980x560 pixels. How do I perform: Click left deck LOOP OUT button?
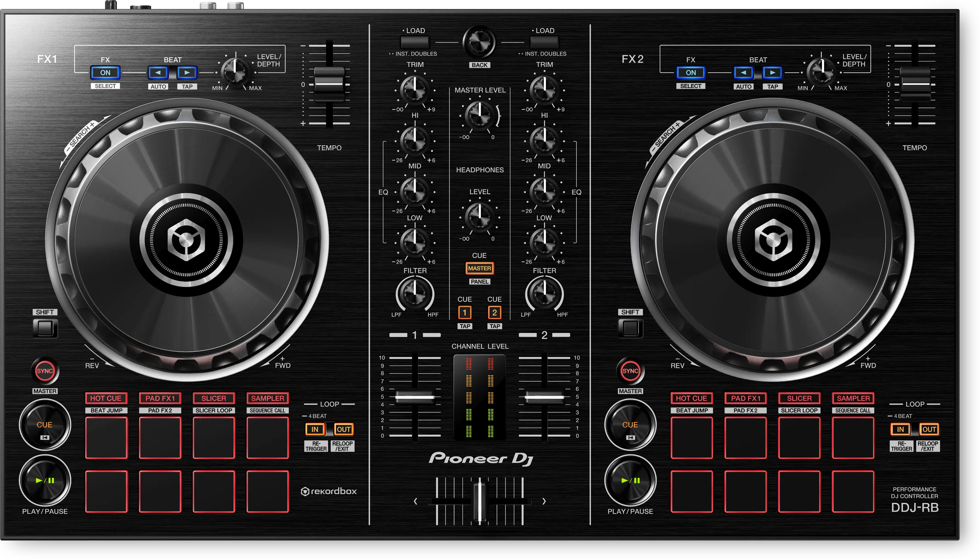(x=344, y=430)
